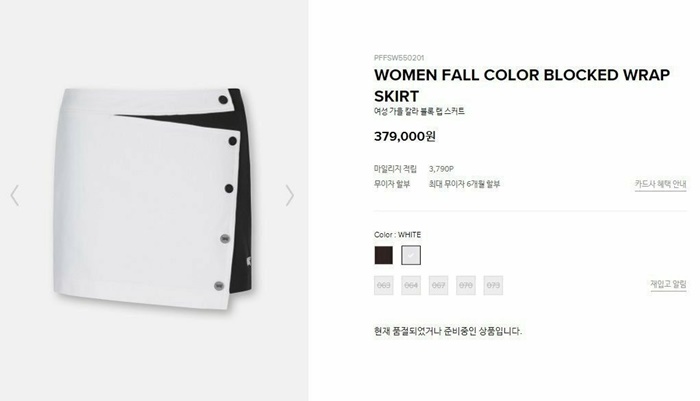Select the 070 size box
This screenshot has height=401, width=700.
tap(466, 285)
